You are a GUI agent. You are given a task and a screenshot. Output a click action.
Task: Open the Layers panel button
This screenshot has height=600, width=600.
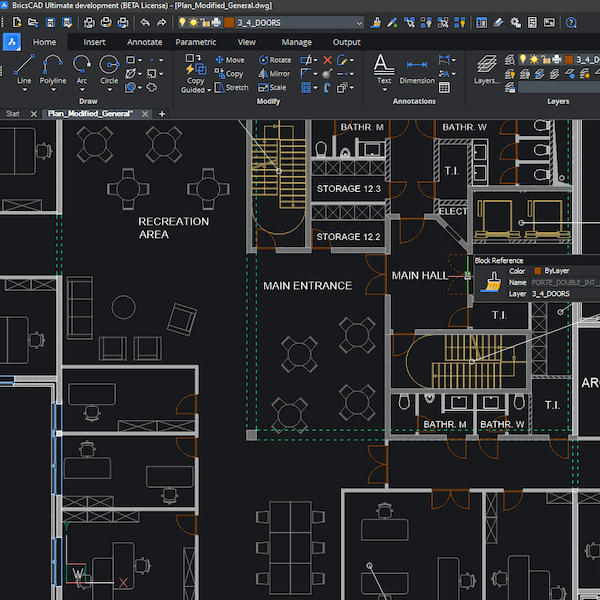[487, 69]
